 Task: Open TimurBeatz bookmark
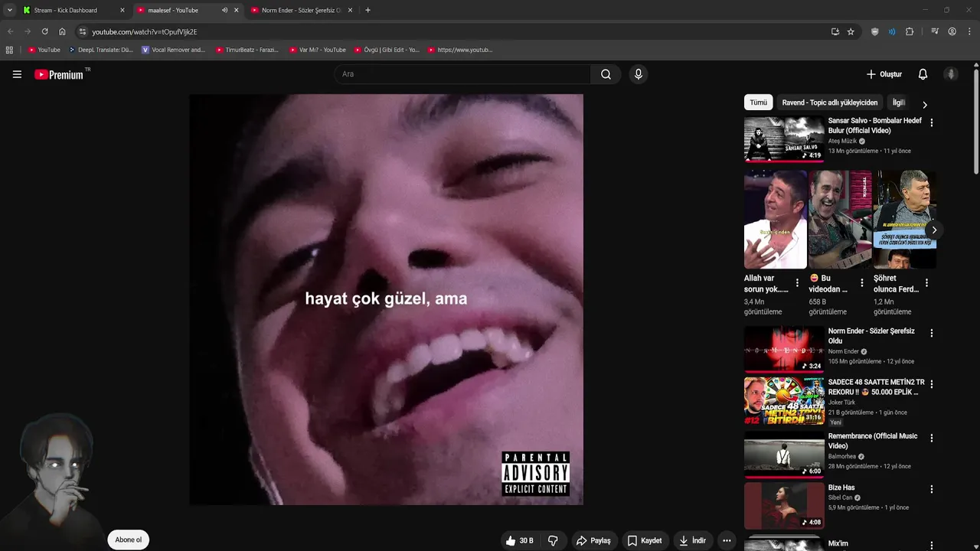click(247, 50)
